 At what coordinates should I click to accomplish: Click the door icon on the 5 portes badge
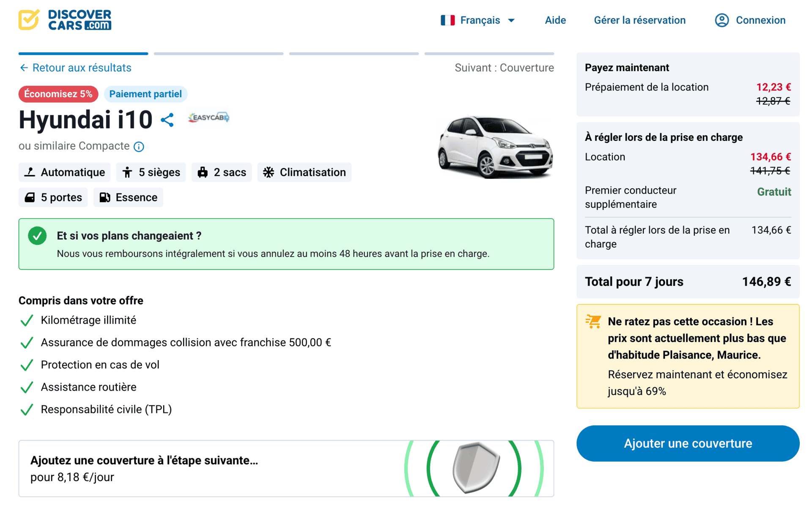click(x=30, y=197)
